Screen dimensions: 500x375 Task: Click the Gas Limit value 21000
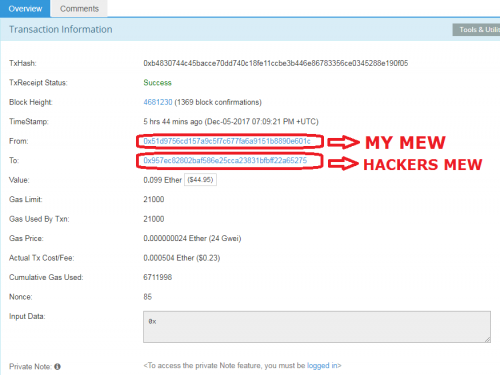(x=154, y=199)
